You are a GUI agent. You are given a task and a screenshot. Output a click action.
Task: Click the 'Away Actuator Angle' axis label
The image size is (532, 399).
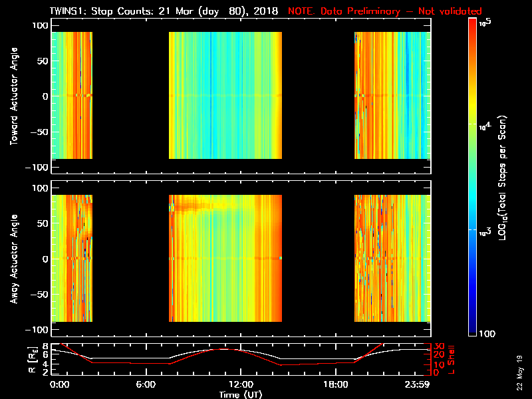tap(13, 259)
